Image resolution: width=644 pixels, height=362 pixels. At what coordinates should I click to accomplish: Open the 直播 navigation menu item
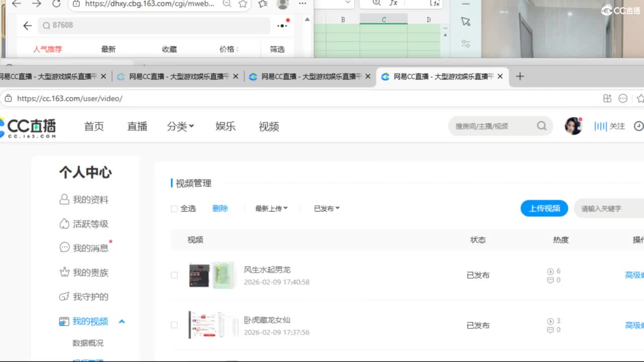point(137,127)
